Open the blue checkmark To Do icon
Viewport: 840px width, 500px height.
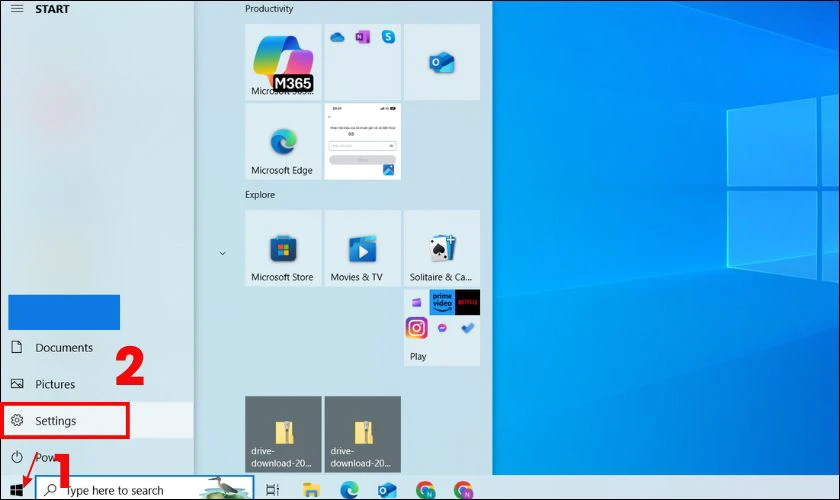tap(468, 328)
